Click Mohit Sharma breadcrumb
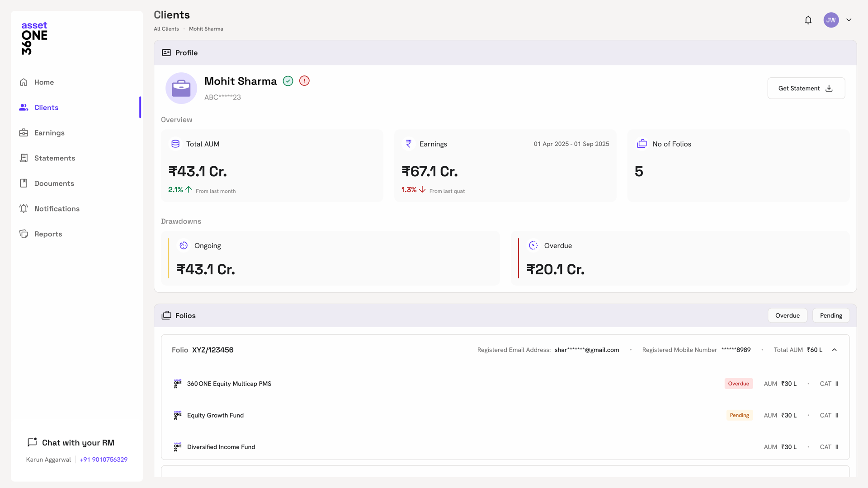 point(206,29)
